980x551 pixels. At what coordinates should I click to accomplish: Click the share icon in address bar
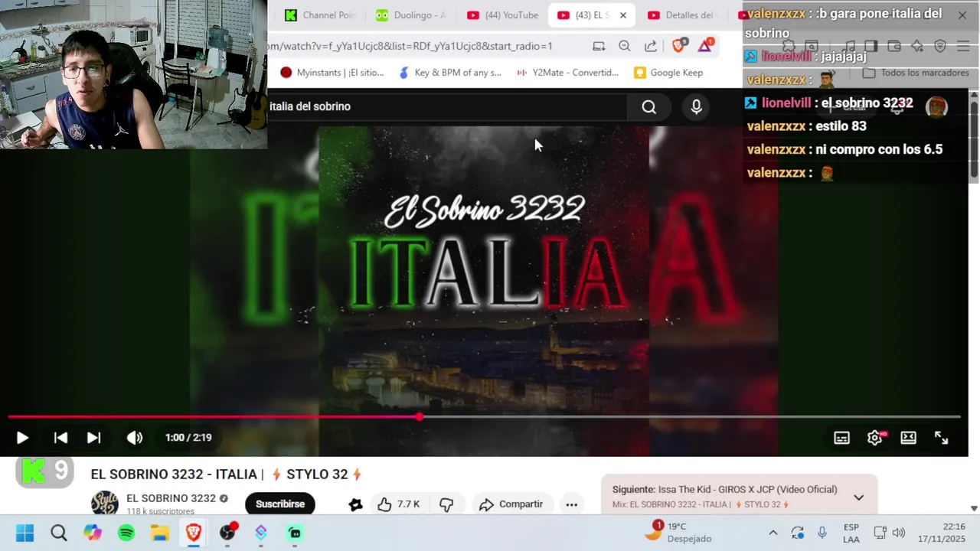(x=651, y=46)
